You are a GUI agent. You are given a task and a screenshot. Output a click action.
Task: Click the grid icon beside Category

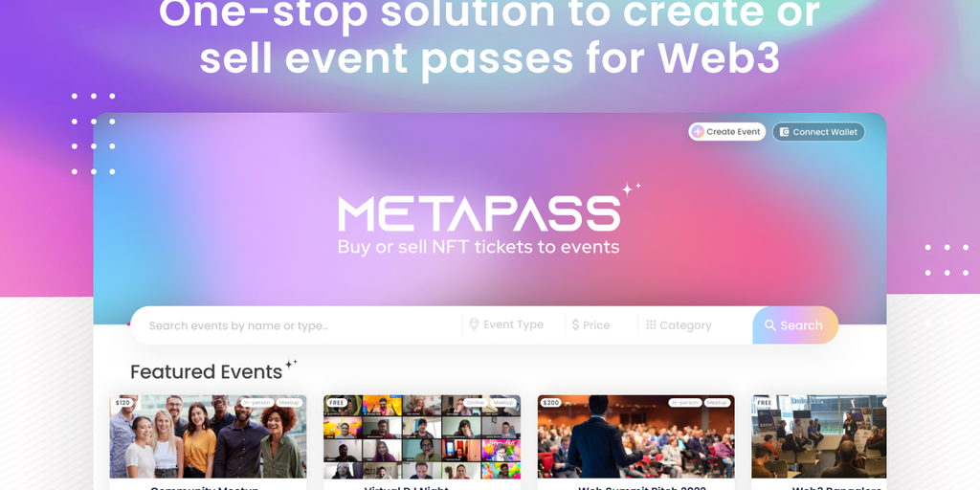pyautogui.click(x=651, y=324)
